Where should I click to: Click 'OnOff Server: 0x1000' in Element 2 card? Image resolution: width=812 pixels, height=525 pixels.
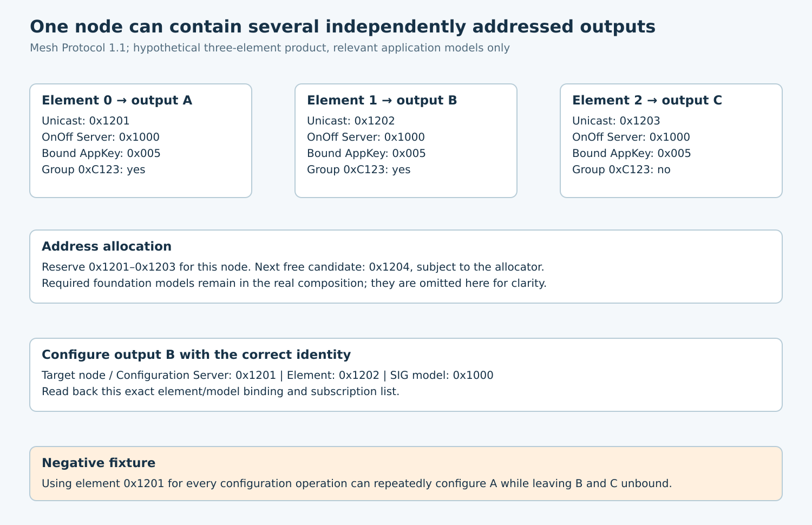click(x=631, y=137)
